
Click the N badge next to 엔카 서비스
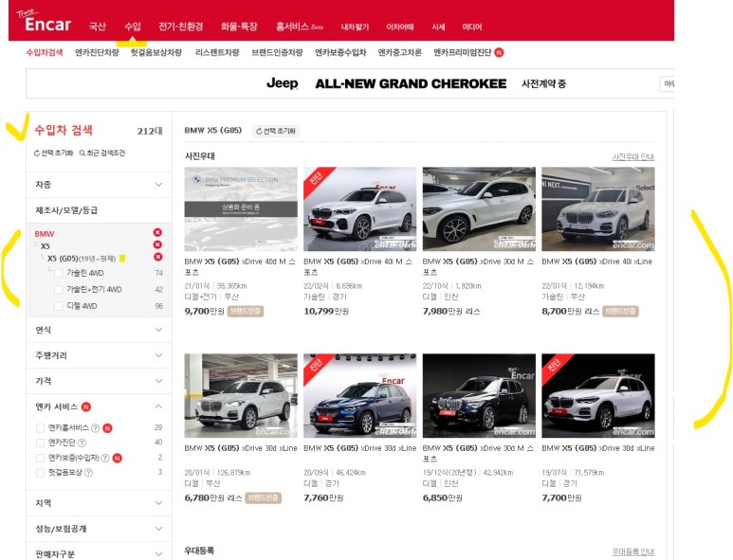coord(86,406)
